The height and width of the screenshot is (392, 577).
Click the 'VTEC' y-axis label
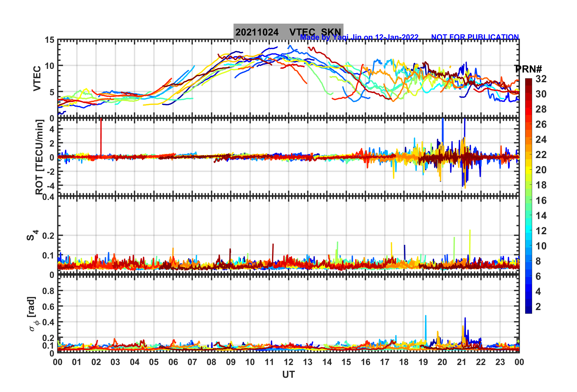(37, 78)
